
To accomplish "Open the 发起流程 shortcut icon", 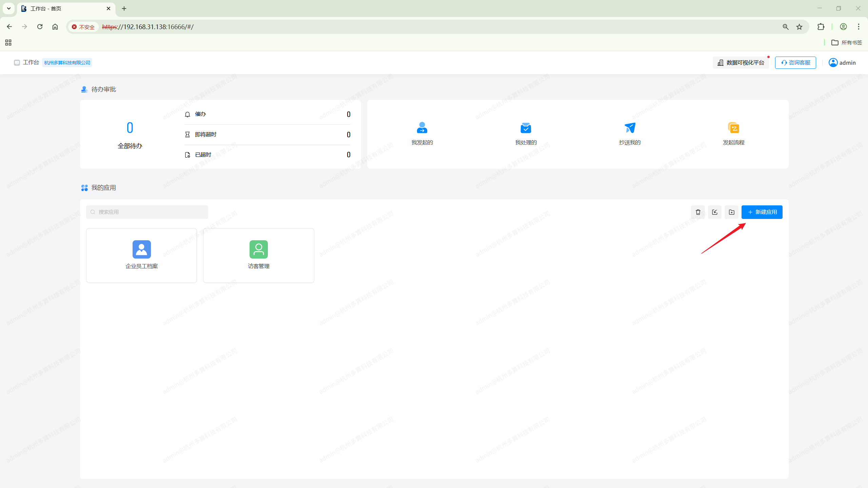I will [x=733, y=128].
